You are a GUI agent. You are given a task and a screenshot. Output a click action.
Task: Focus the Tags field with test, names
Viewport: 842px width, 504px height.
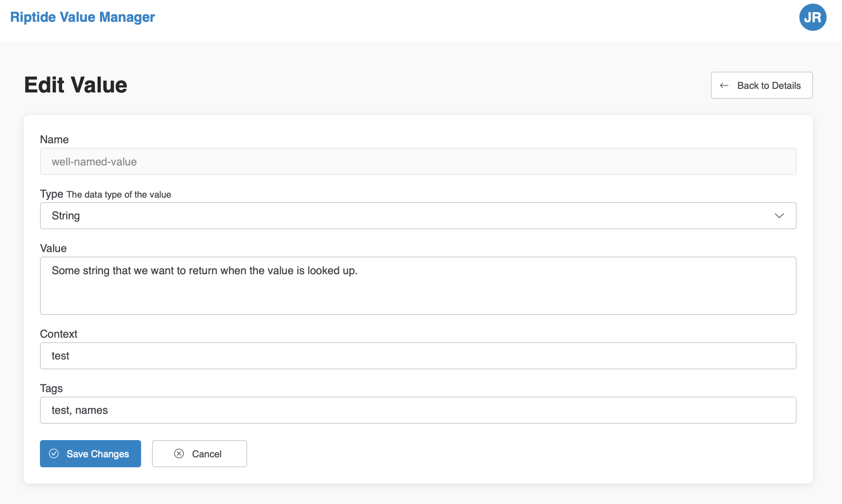417,410
